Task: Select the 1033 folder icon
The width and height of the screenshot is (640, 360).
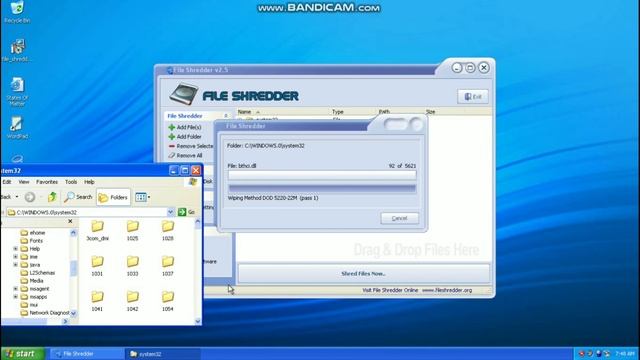Action: coord(133,266)
